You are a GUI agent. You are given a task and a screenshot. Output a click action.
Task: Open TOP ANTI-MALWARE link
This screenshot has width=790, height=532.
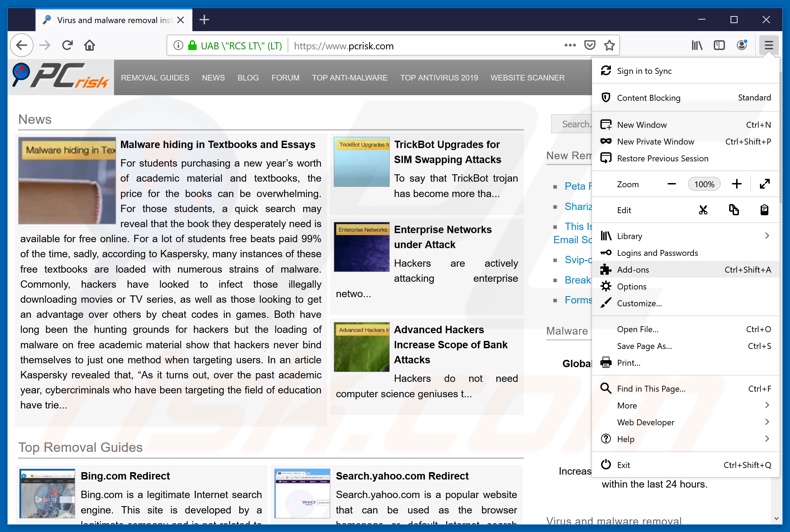350,78
